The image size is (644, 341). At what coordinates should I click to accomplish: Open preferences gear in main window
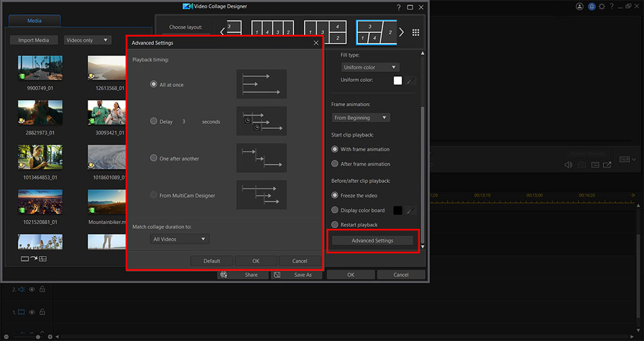tap(601, 6)
